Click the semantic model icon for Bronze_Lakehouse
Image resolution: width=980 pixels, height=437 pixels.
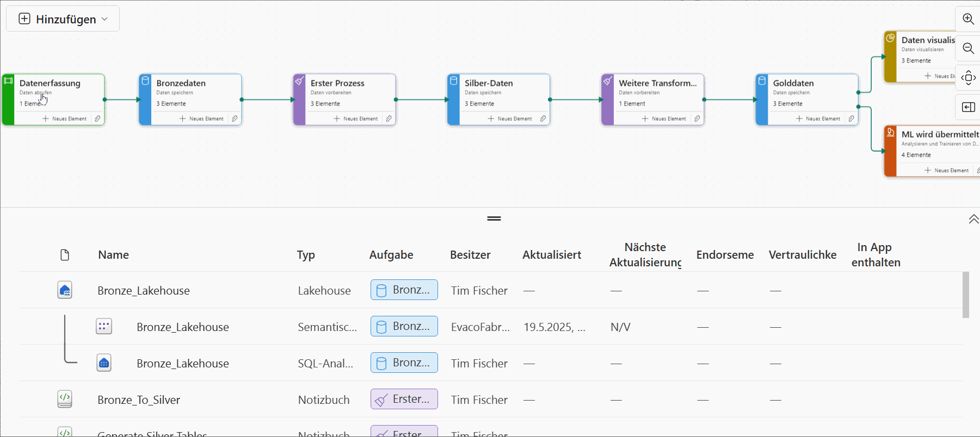pyautogui.click(x=104, y=327)
